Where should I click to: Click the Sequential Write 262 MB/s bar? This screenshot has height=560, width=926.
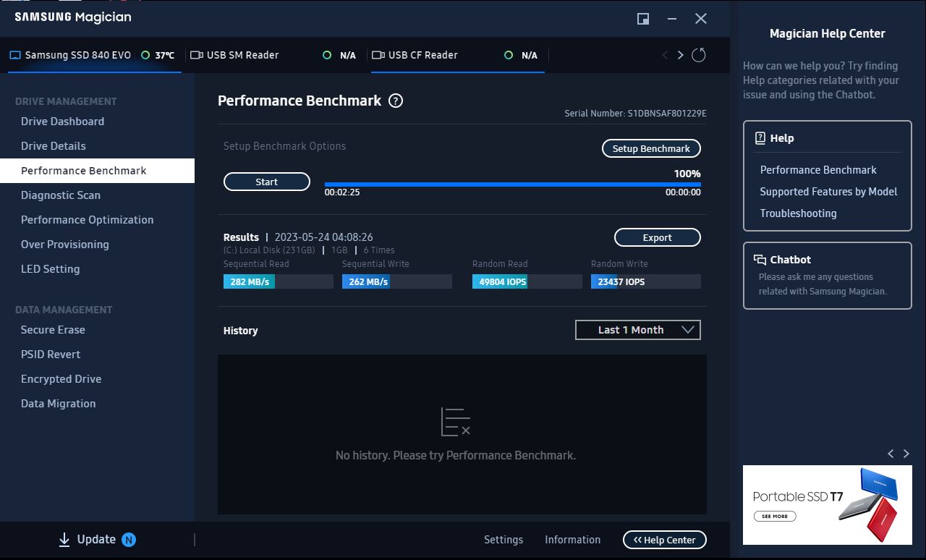pyautogui.click(x=397, y=281)
